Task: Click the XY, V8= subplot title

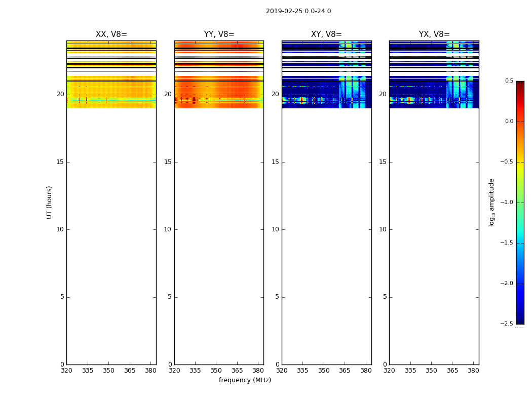Action: pos(326,34)
